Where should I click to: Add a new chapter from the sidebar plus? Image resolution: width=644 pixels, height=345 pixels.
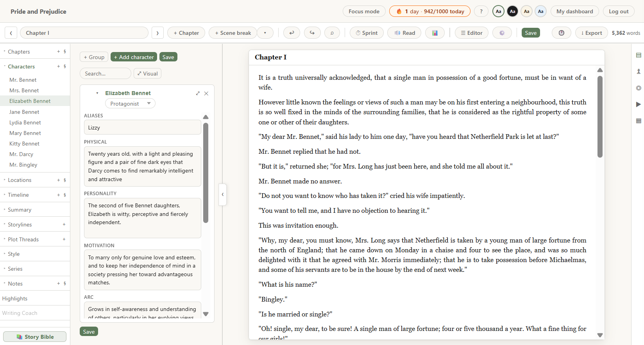tap(59, 52)
